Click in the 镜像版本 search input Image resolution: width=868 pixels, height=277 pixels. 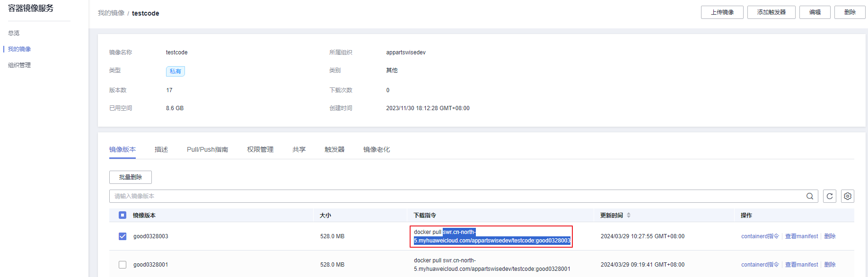[x=454, y=196]
